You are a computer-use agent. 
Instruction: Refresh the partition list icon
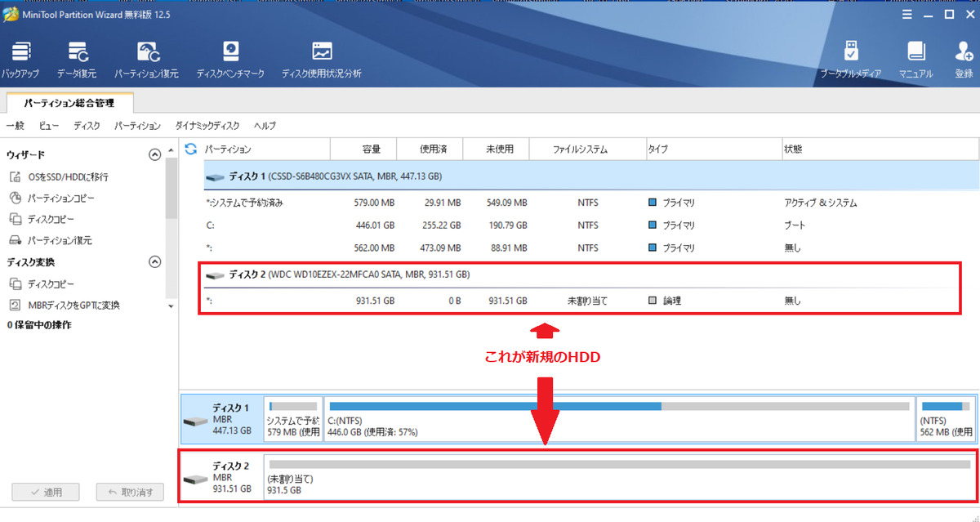point(191,149)
